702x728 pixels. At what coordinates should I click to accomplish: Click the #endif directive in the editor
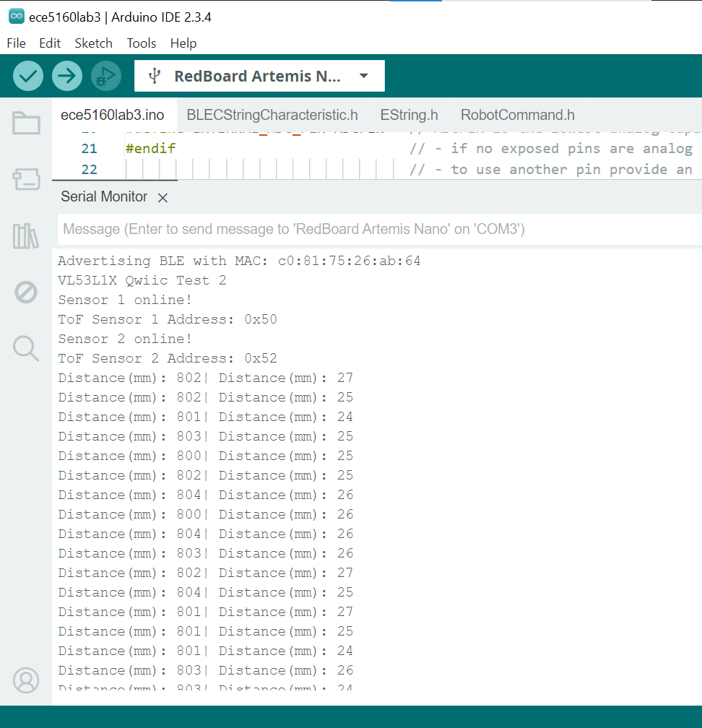click(x=150, y=149)
